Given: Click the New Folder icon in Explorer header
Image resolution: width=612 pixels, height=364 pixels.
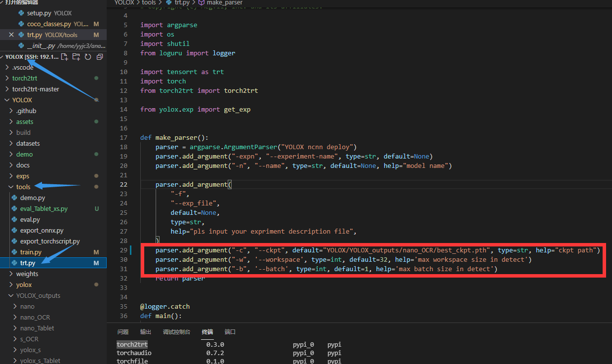Looking at the screenshot, I should click(x=76, y=57).
